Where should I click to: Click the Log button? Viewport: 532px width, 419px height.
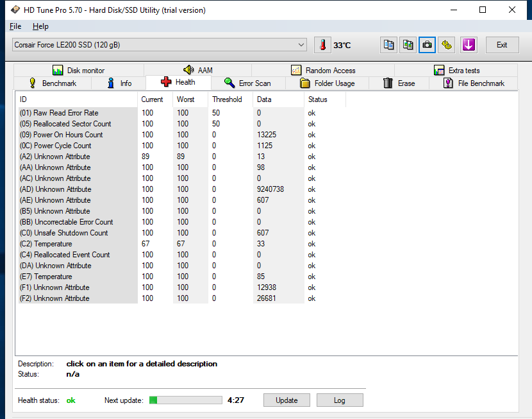point(340,400)
